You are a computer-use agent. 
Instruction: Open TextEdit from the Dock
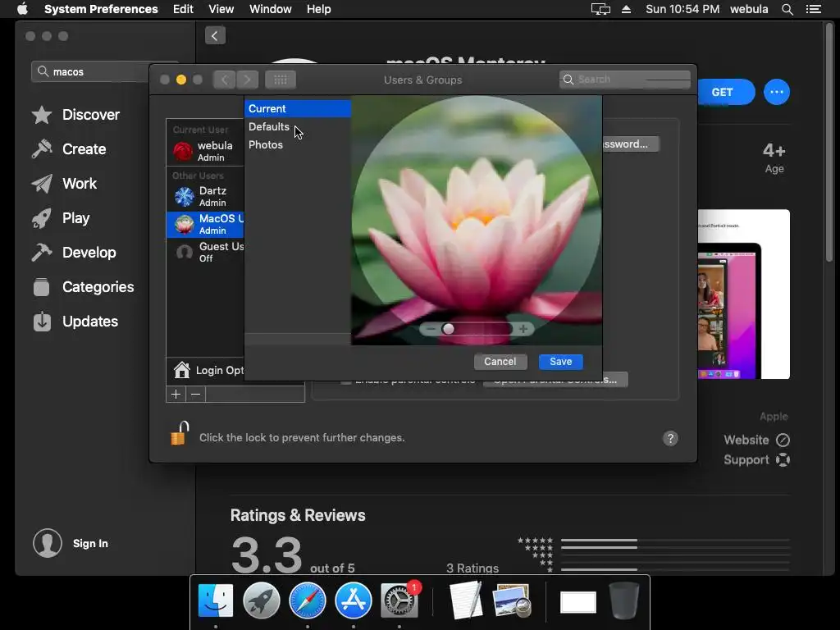466,601
